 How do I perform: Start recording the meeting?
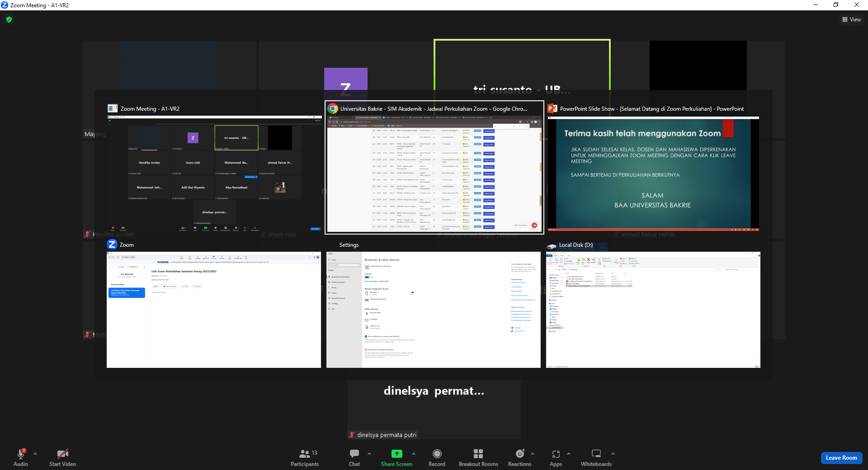tap(437, 457)
